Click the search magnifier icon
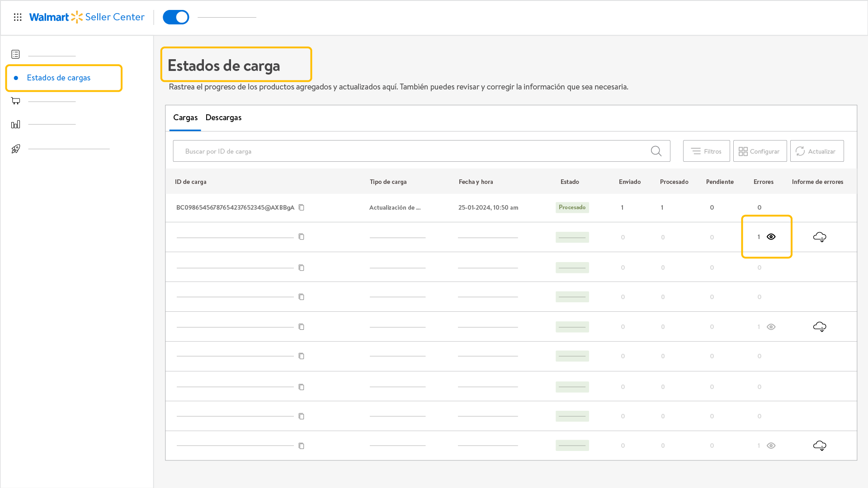The width and height of the screenshot is (868, 488). pyautogui.click(x=656, y=151)
